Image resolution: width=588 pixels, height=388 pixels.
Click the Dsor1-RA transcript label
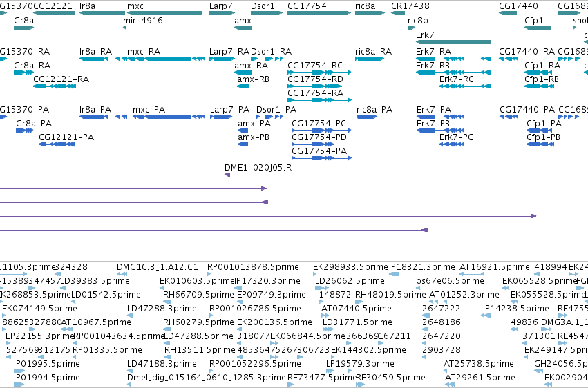tap(271, 51)
